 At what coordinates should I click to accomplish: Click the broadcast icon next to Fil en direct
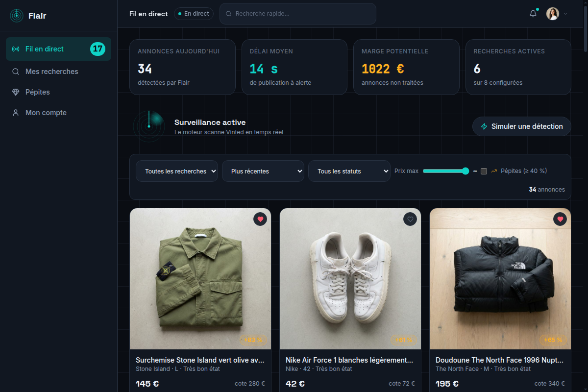click(x=16, y=49)
